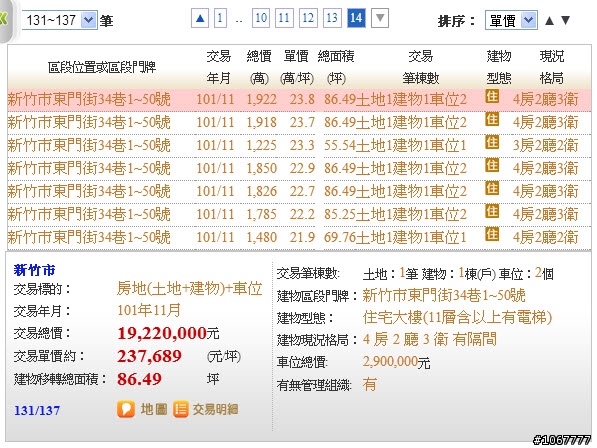Select the row with total price 1,225
597x448 pixels.
coord(299,146)
